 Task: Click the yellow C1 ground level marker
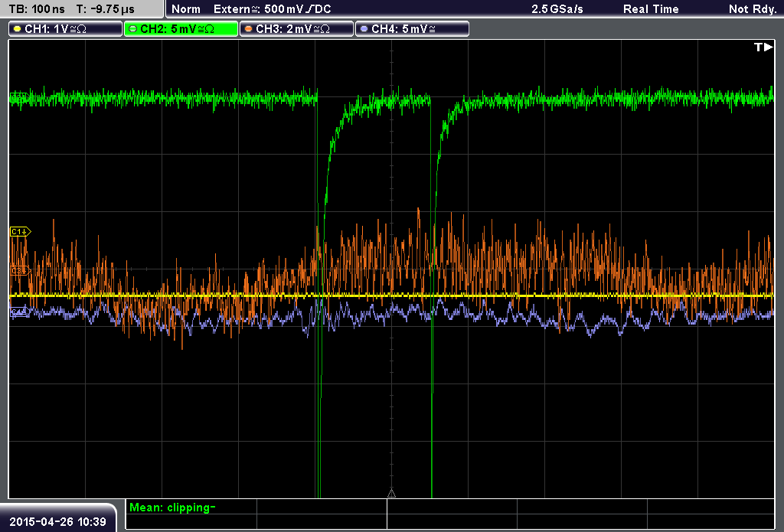click(21, 231)
